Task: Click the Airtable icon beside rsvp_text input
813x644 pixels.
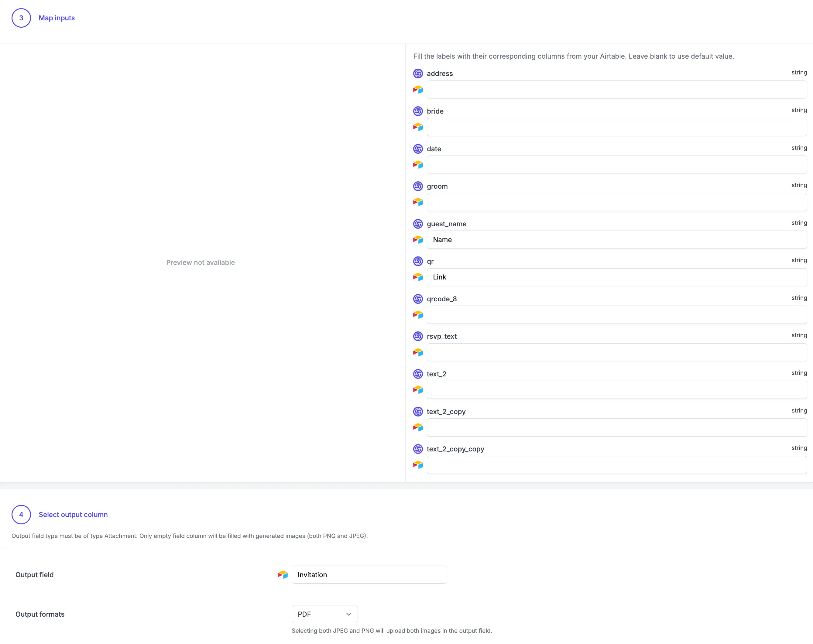Action: 418,353
